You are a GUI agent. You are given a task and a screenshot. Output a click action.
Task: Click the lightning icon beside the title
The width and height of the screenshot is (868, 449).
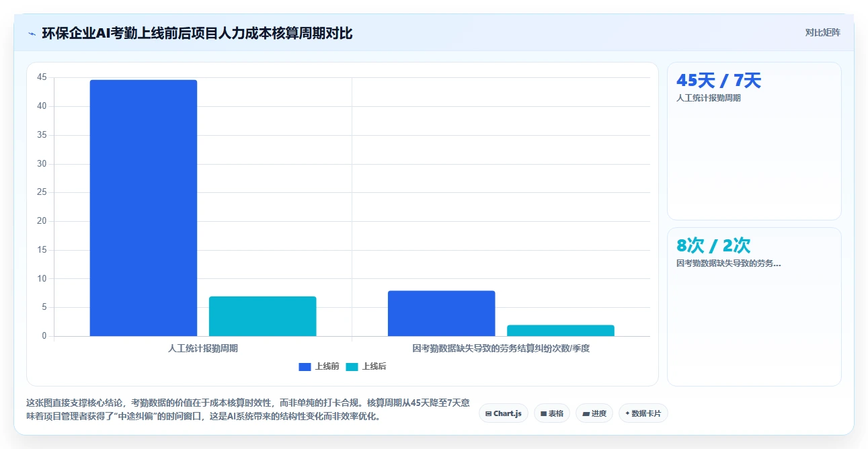[x=32, y=34]
